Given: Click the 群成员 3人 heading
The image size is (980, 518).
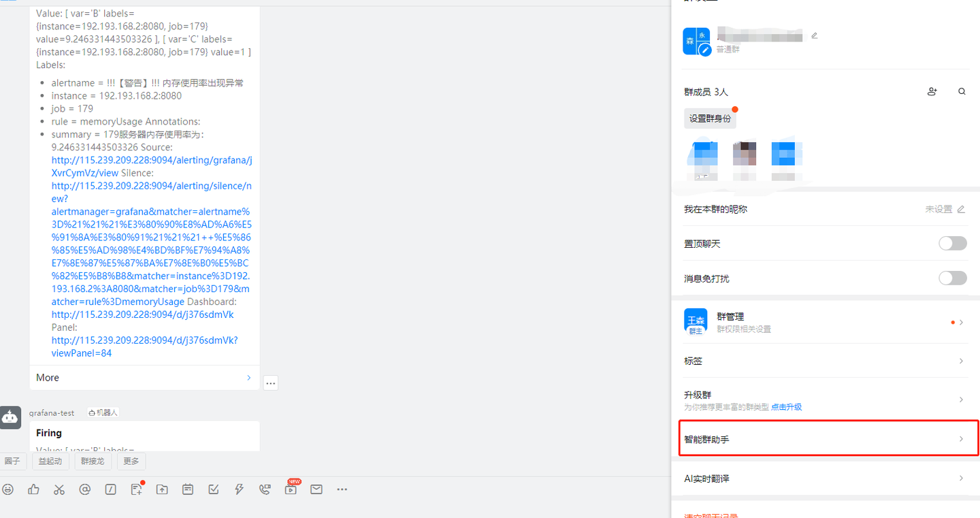Looking at the screenshot, I should coord(706,92).
